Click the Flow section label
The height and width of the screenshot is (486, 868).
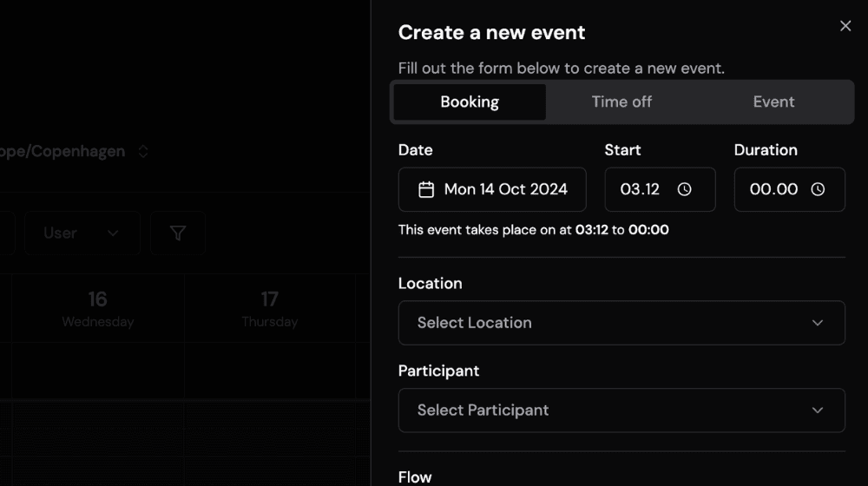point(415,477)
